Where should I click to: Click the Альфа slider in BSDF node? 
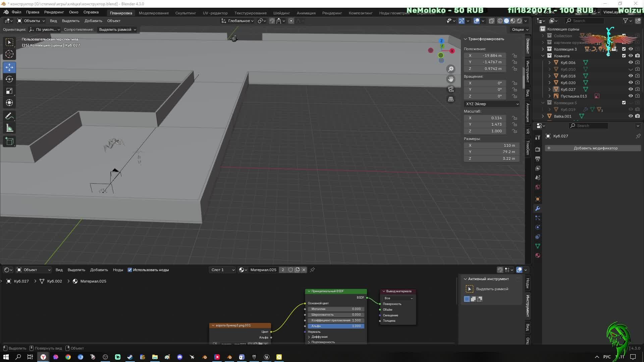coord(336,326)
